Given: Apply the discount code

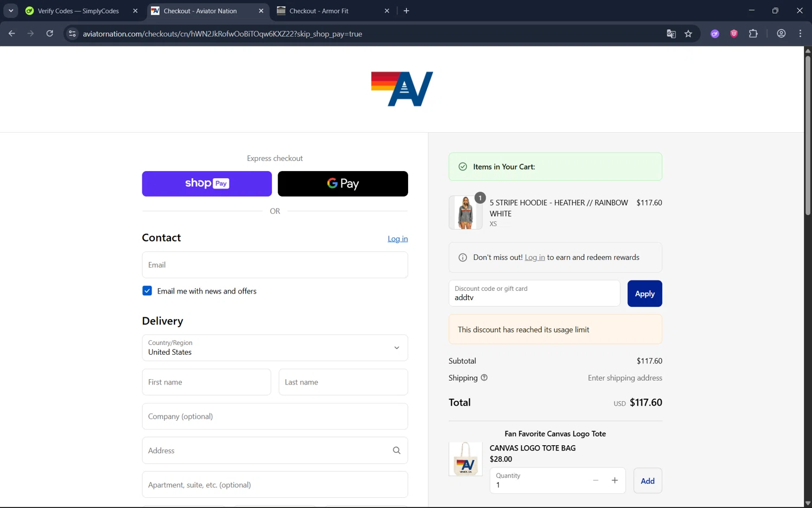Looking at the screenshot, I should tap(645, 294).
